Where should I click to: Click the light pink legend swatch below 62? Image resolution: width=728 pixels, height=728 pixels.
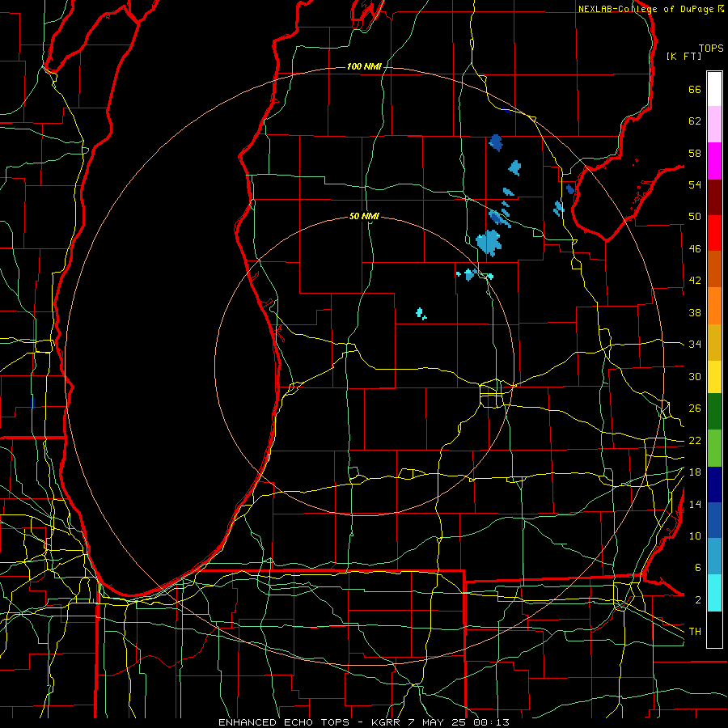click(714, 125)
